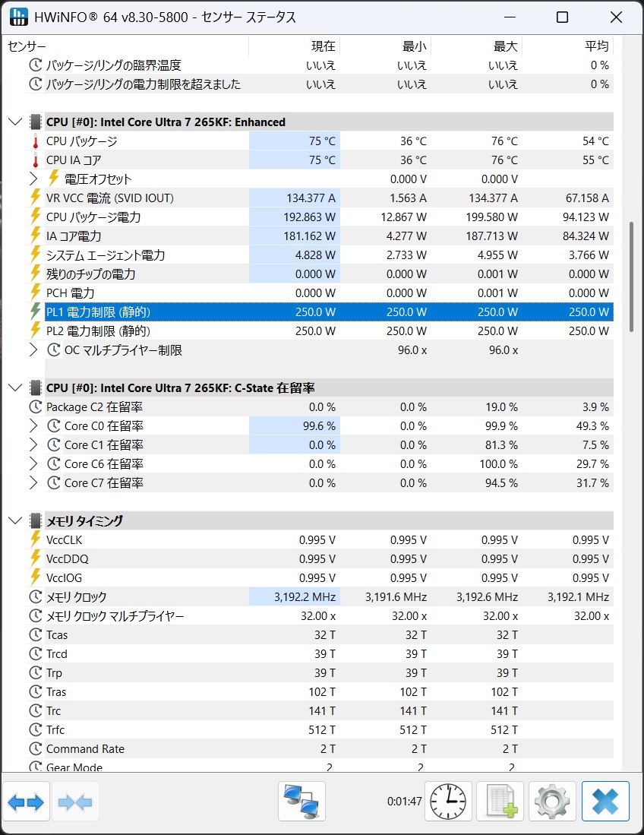The width and height of the screenshot is (644, 835).
Task: Expand the Core C0 在留率 row
Action: 33,426
